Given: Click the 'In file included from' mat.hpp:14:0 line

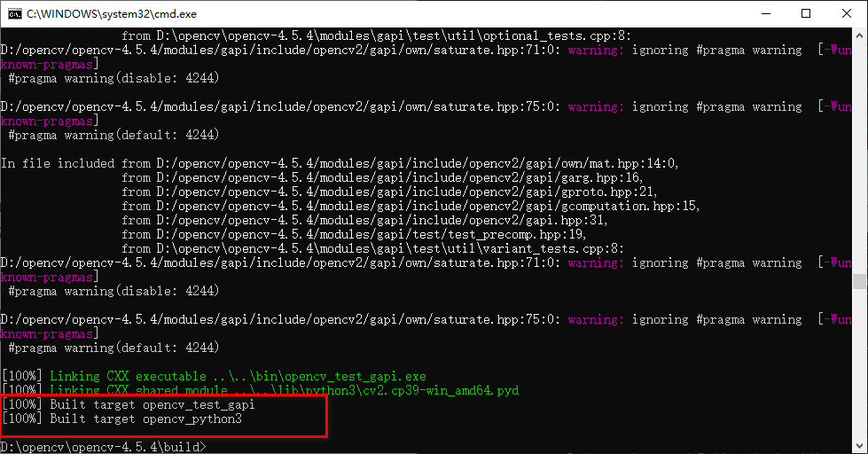Looking at the screenshot, I should (340, 163).
